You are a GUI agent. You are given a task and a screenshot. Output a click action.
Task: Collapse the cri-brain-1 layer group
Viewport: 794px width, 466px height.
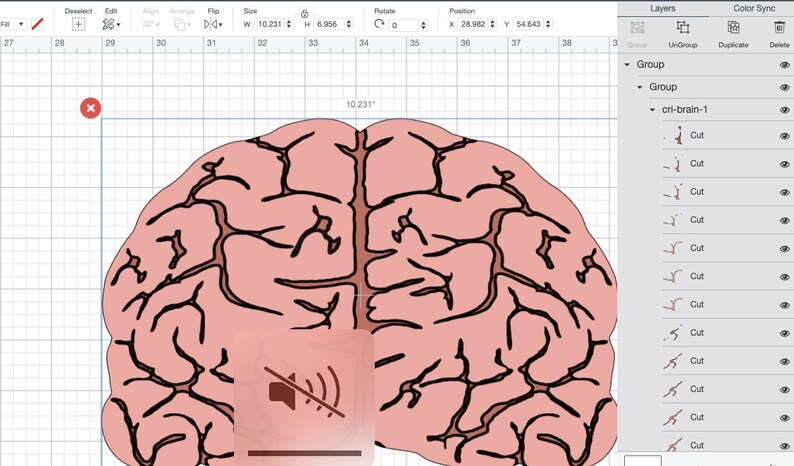pos(652,109)
